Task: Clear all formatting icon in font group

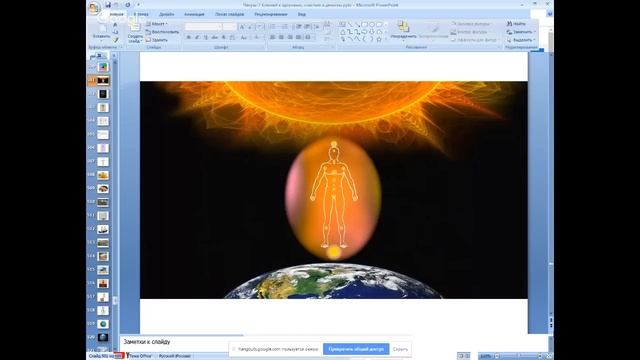Action: pos(260,27)
